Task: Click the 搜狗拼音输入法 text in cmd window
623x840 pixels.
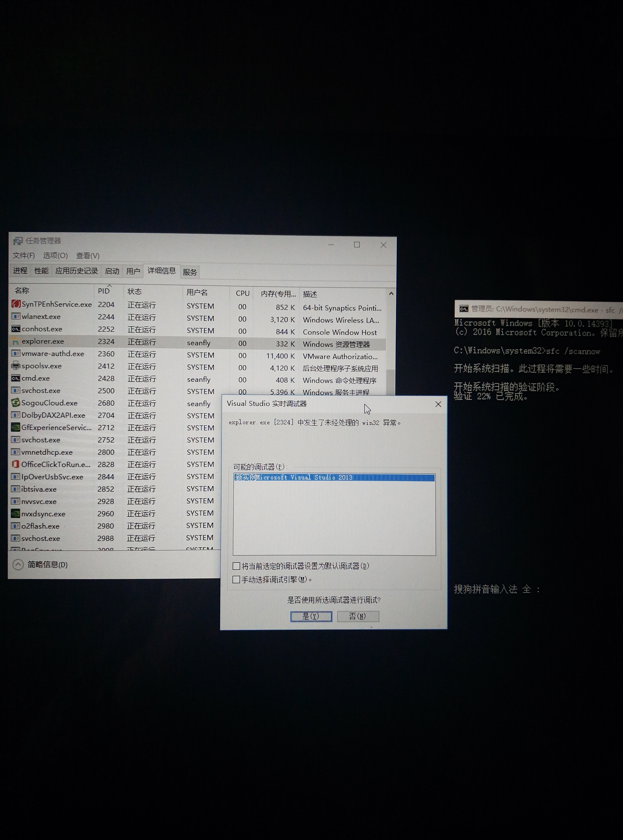Action: 485,589
